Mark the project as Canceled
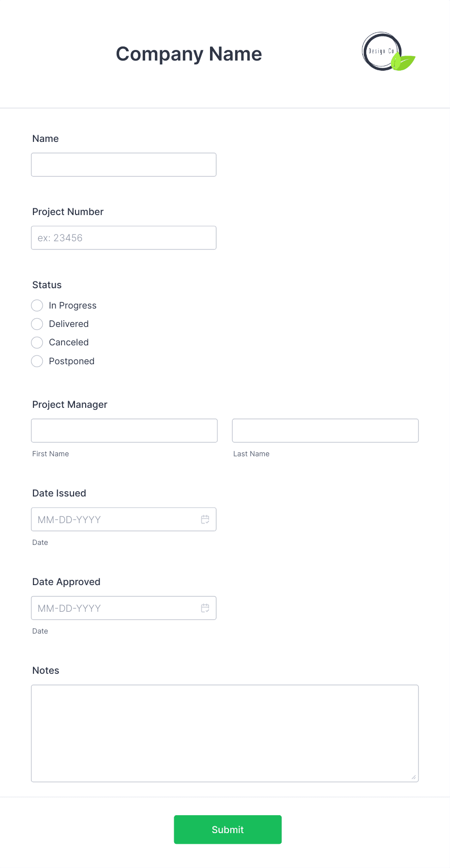Image resolution: width=450 pixels, height=868 pixels. [x=37, y=342]
